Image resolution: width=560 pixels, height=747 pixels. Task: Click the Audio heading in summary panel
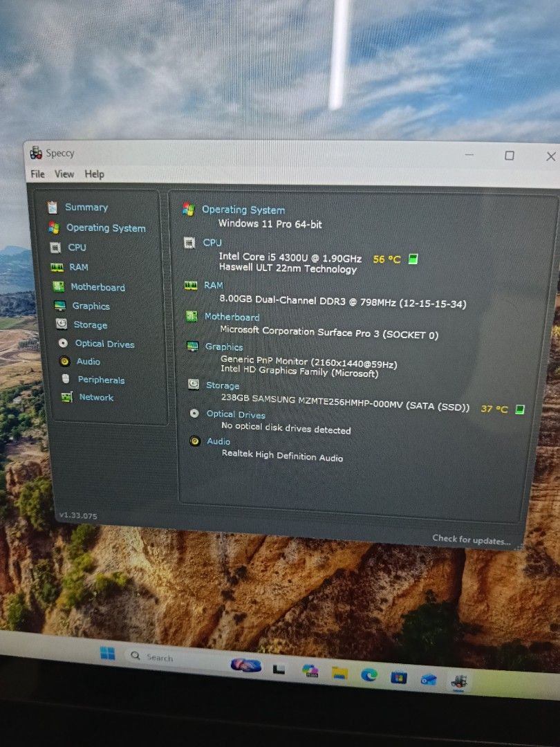[x=218, y=441]
